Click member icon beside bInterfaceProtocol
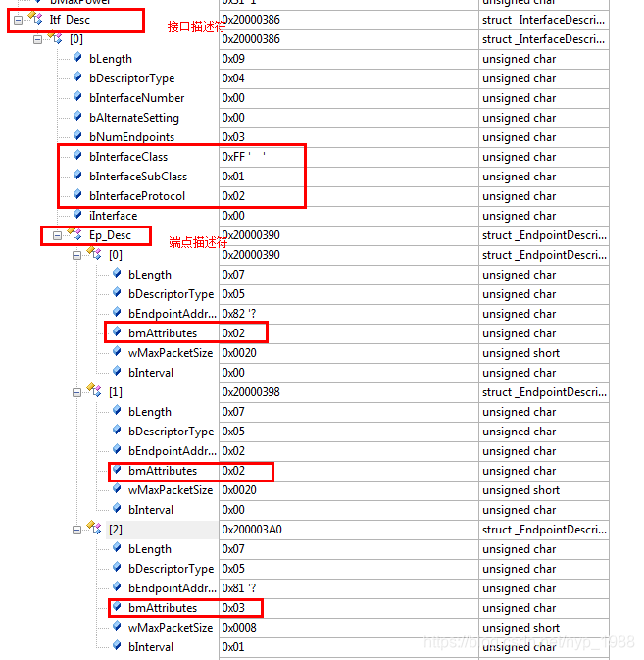644x660 pixels. pos(77,194)
